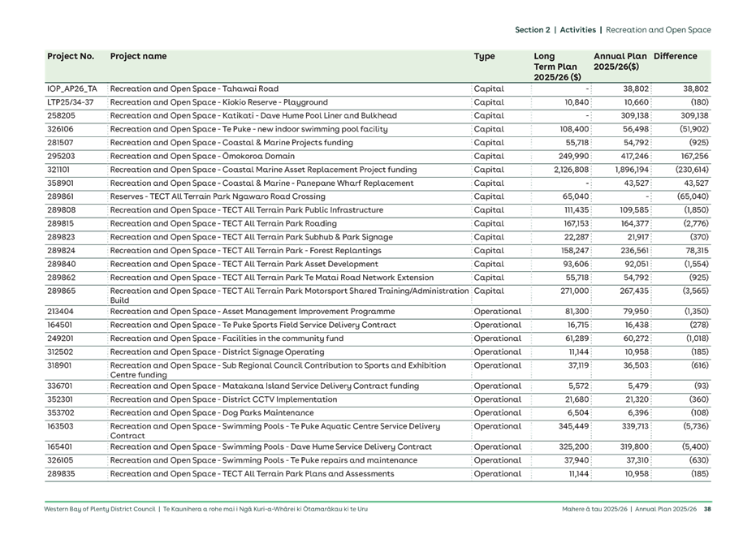Screen dimensions: 756x539
Task: Click the green divider bar above the footer
Action: pyautogui.click(x=378, y=501)
